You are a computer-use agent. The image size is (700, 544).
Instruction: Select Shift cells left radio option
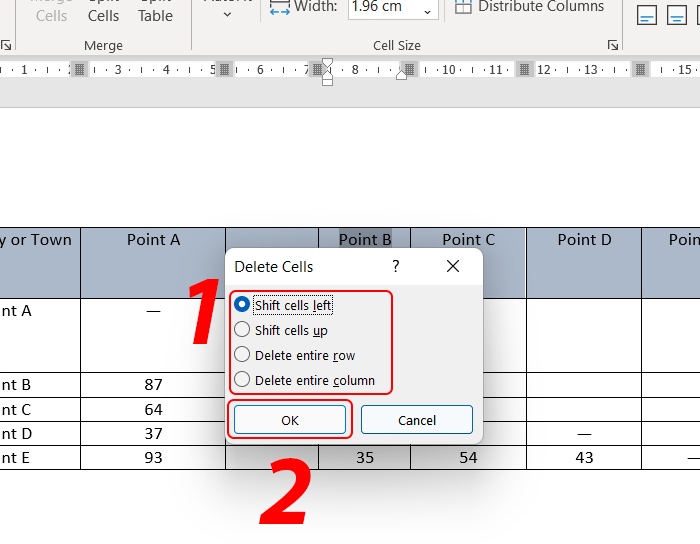click(x=283, y=305)
